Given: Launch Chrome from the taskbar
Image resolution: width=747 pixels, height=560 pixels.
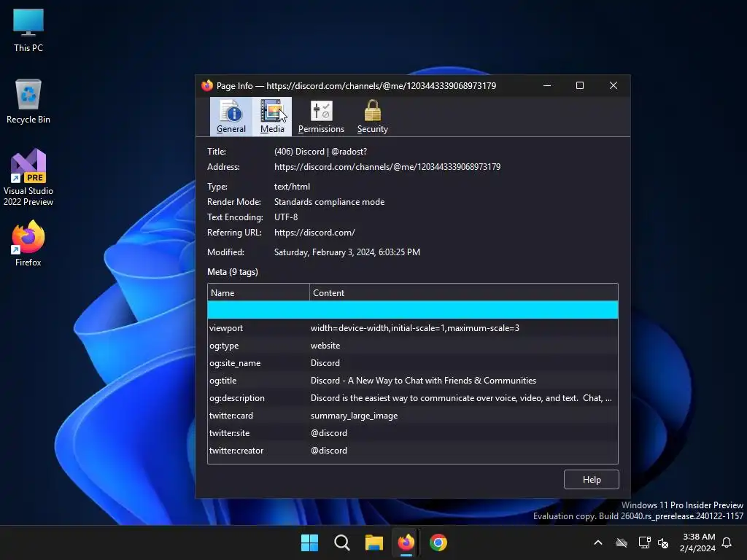Looking at the screenshot, I should tap(438, 542).
